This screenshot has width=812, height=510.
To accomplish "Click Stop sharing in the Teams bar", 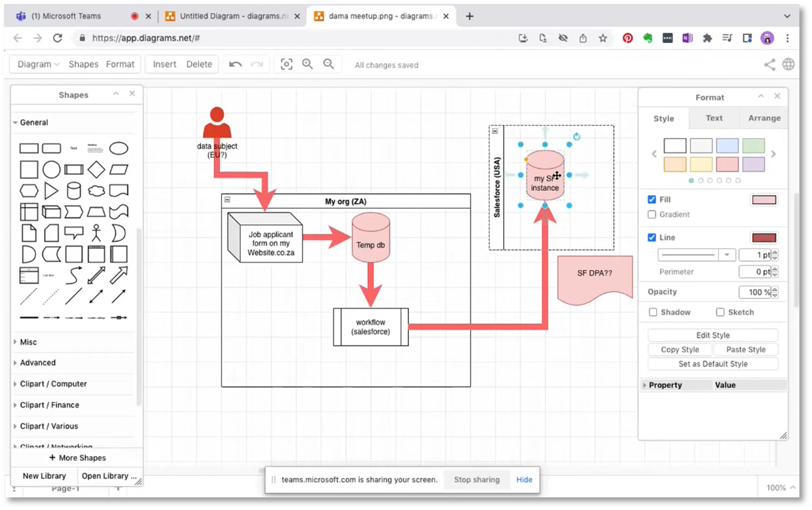I will (x=477, y=479).
